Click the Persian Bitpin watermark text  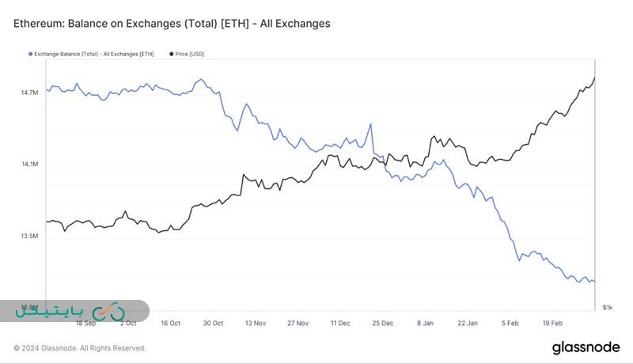[47, 312]
